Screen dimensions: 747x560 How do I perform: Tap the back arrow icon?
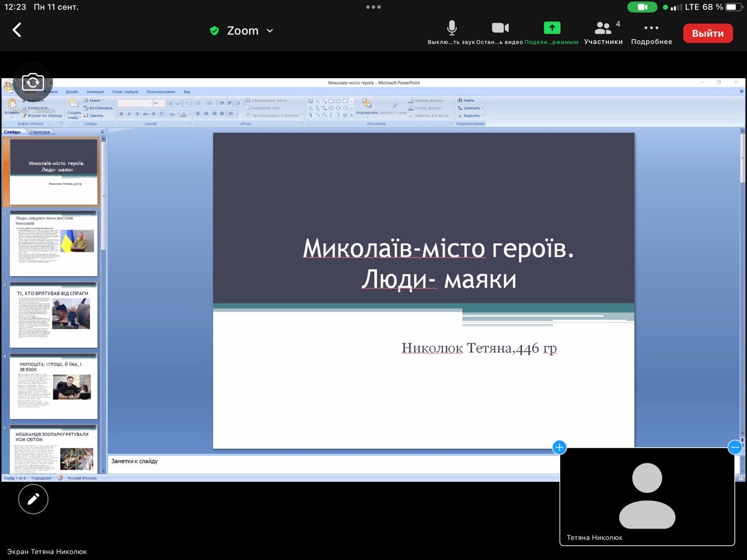[17, 30]
